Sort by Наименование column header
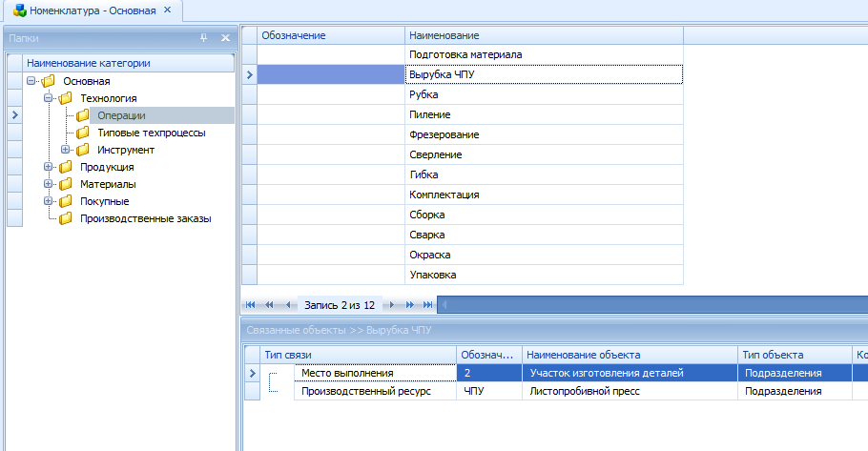Viewport: 868px width, 451px height. click(x=544, y=35)
